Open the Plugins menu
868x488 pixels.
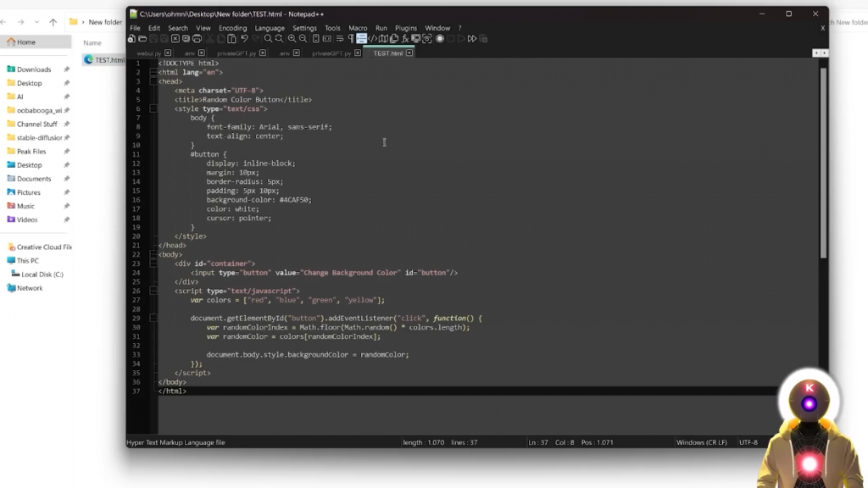(x=406, y=28)
